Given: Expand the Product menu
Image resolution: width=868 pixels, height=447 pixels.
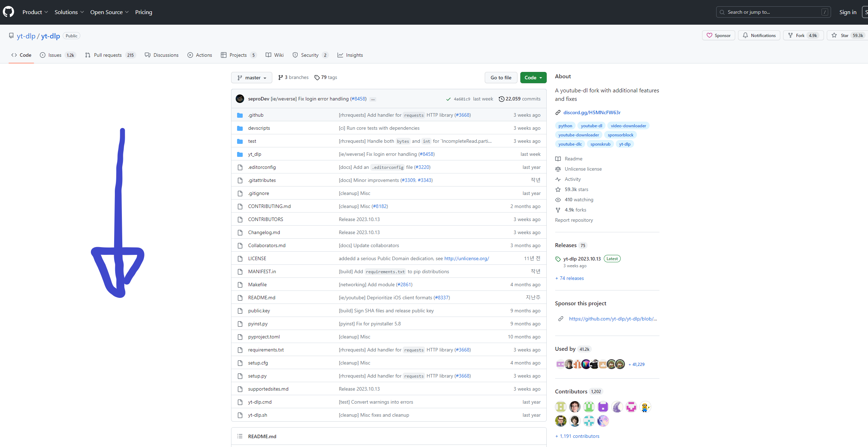Looking at the screenshot, I should tap(35, 12).
